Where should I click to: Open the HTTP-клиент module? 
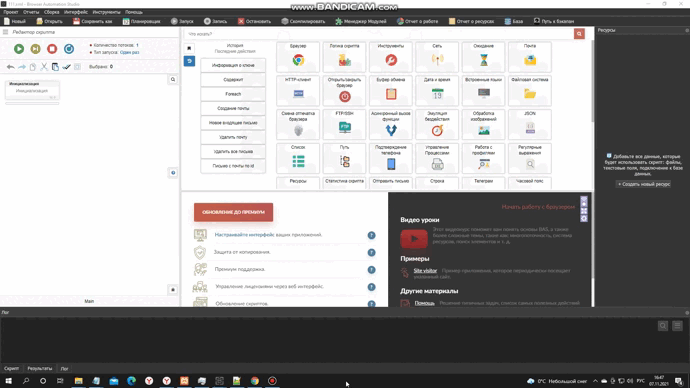[x=298, y=91]
